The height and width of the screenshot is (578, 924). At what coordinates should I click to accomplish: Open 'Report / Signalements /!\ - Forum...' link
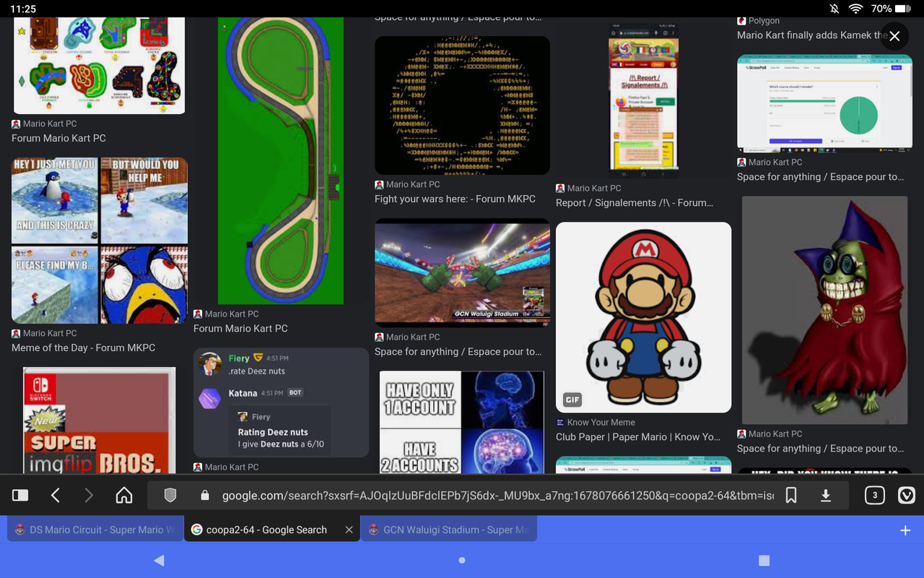point(635,203)
